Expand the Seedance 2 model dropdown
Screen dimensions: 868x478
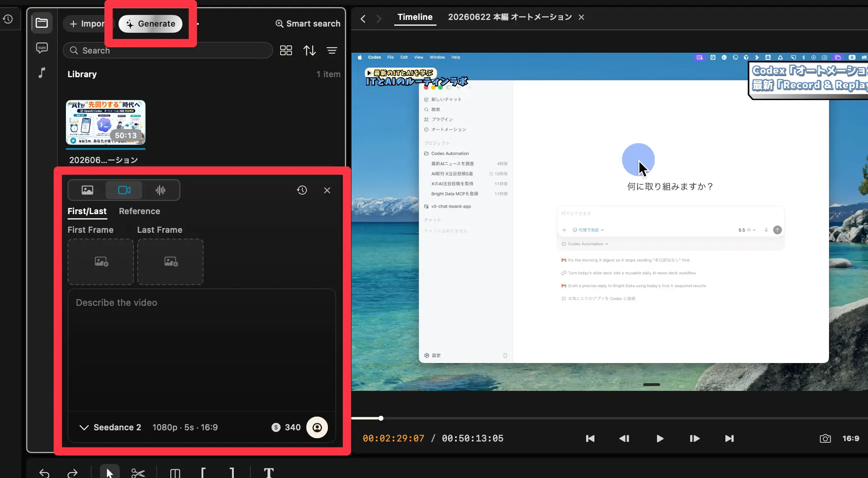point(110,427)
